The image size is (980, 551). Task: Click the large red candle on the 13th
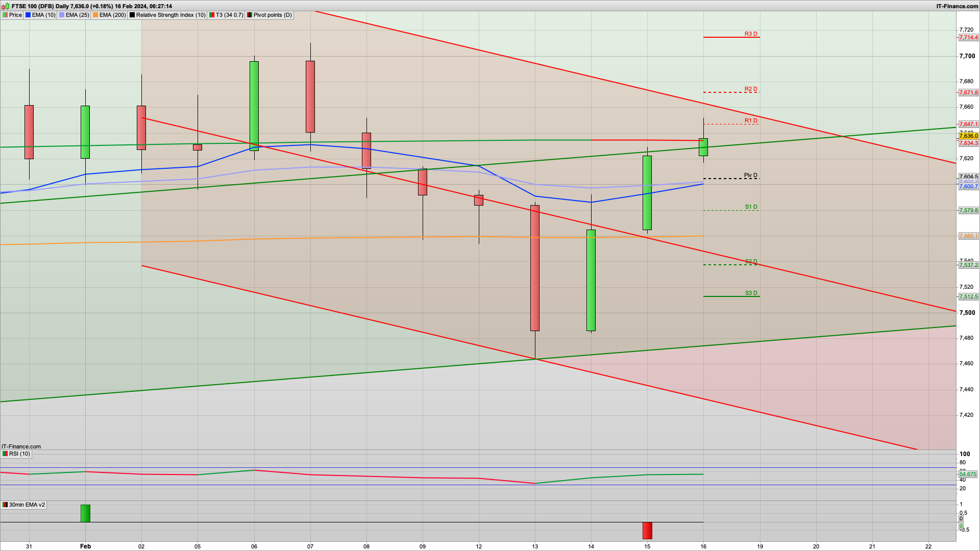click(x=535, y=268)
